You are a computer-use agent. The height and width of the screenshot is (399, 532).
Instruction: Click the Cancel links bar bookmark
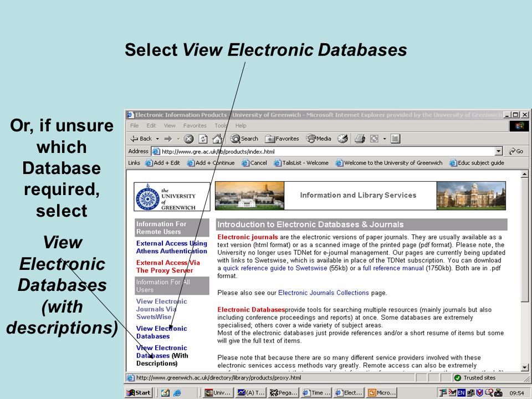pos(254,163)
